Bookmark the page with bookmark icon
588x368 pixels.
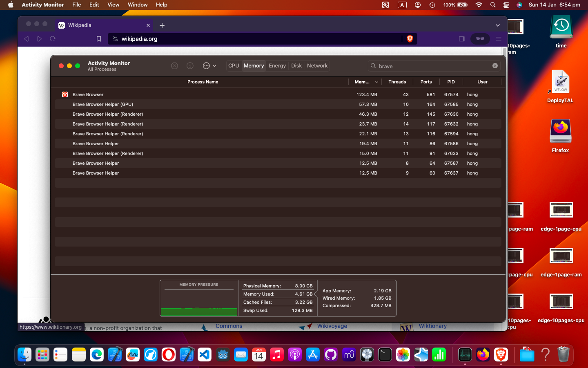pos(98,39)
